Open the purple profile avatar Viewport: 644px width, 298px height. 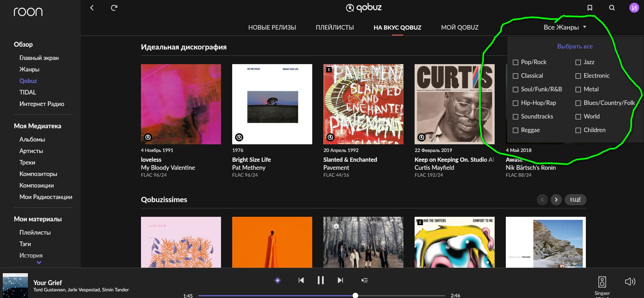(x=634, y=8)
